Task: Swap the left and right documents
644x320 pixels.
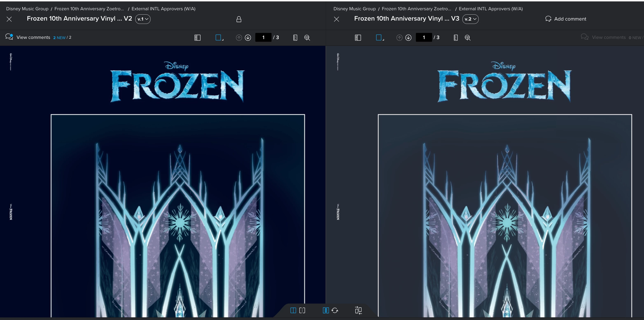Action: coord(358,311)
